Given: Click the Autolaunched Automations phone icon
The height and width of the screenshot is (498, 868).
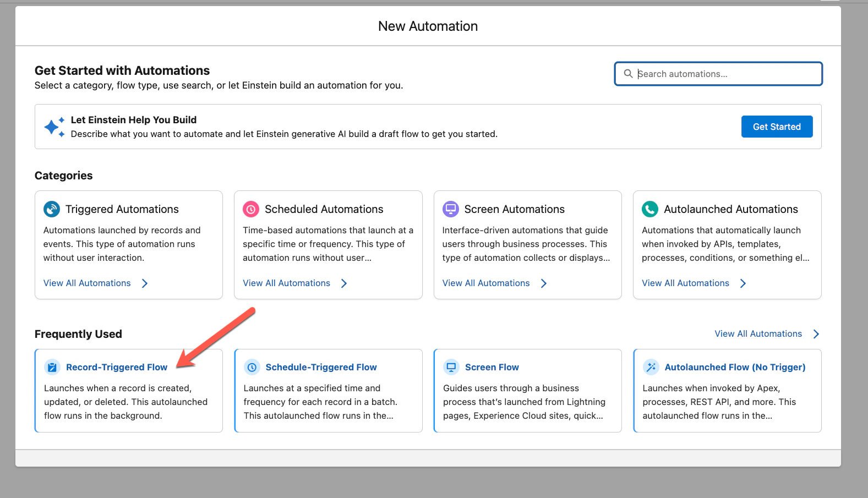Looking at the screenshot, I should (650, 209).
